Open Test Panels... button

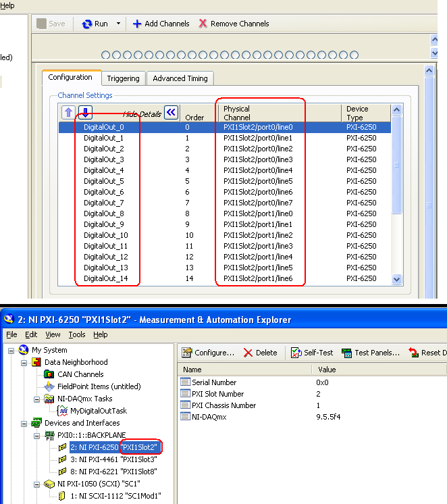pyautogui.click(x=371, y=353)
